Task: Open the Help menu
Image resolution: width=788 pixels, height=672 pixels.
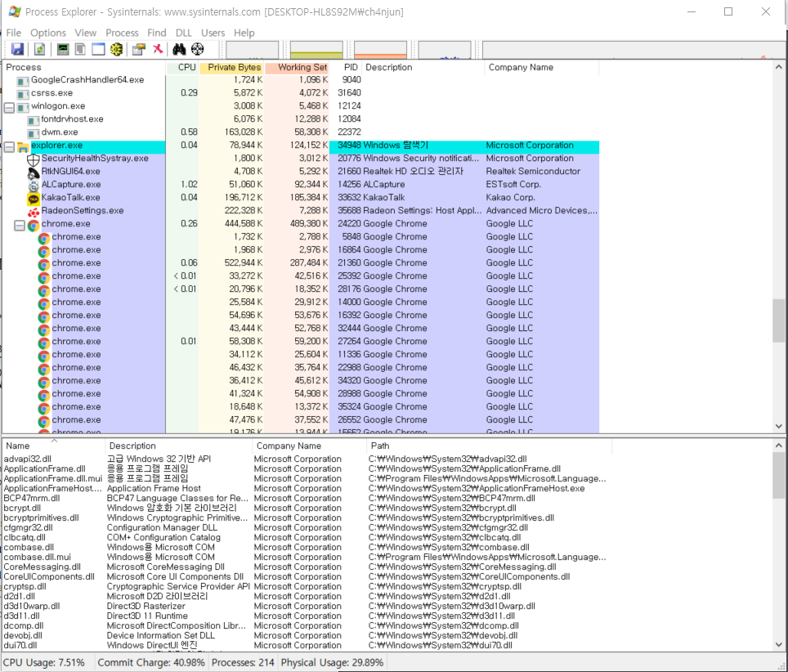Action: (244, 33)
